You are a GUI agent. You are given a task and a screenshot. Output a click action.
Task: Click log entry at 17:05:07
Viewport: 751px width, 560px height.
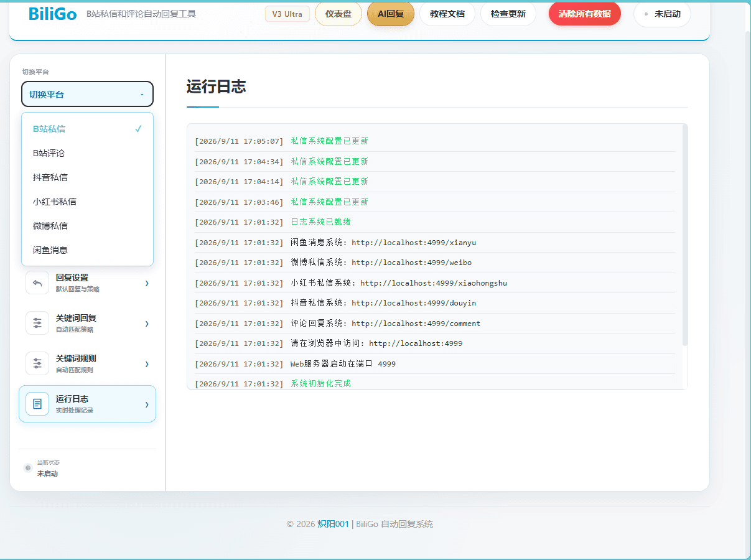434,141
